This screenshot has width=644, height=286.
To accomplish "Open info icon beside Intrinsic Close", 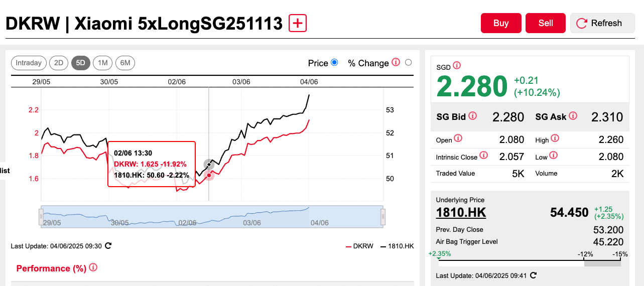I will pyautogui.click(x=483, y=156).
